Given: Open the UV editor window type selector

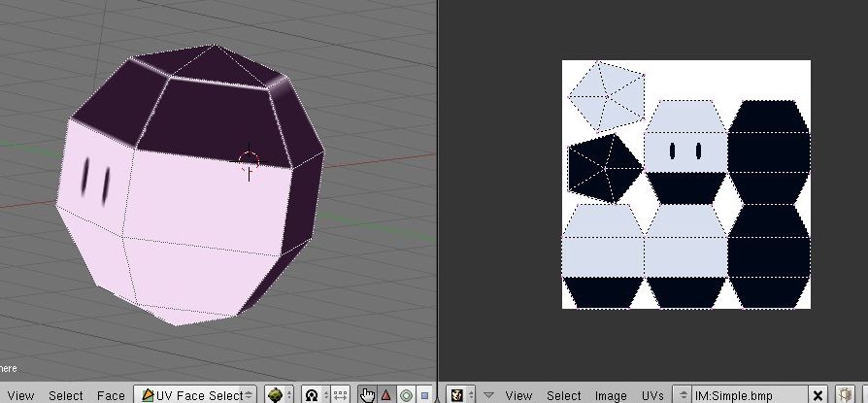Looking at the screenshot, I should click(x=460, y=395).
